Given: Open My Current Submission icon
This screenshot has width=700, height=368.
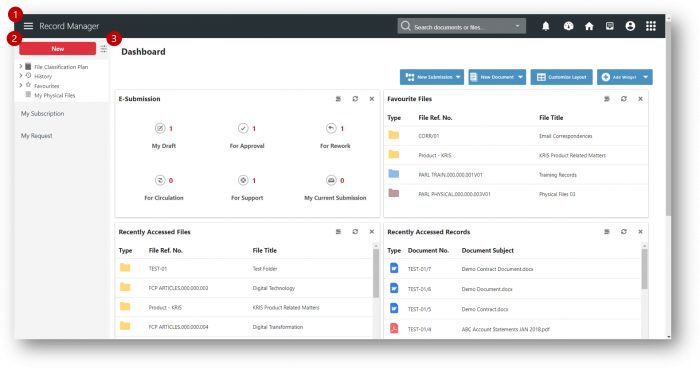Looking at the screenshot, I should coord(331,180).
